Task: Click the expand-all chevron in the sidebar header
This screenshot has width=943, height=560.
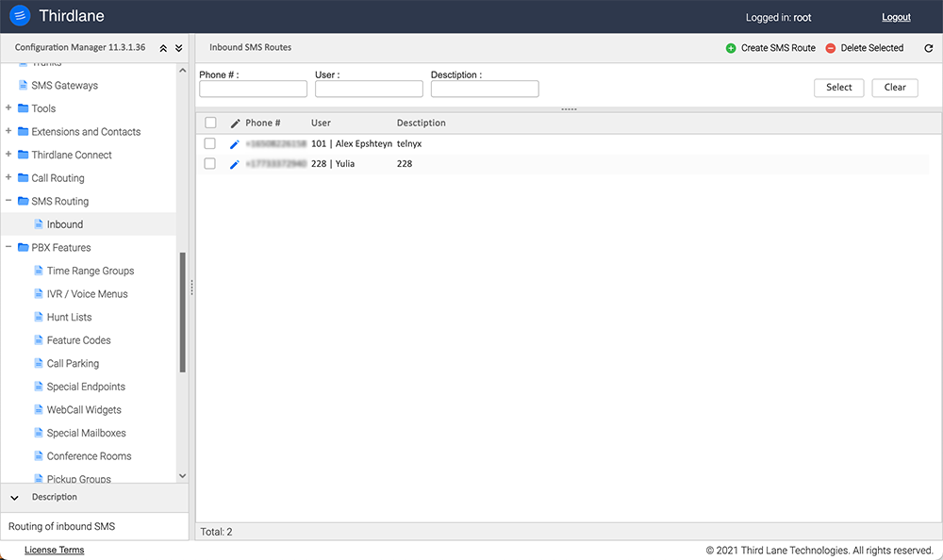Action: [x=177, y=46]
